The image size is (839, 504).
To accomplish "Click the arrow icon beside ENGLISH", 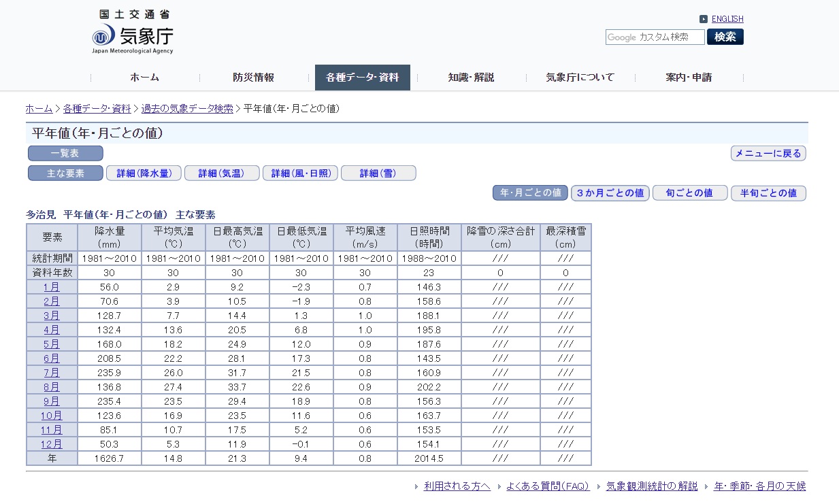I will 704,19.
